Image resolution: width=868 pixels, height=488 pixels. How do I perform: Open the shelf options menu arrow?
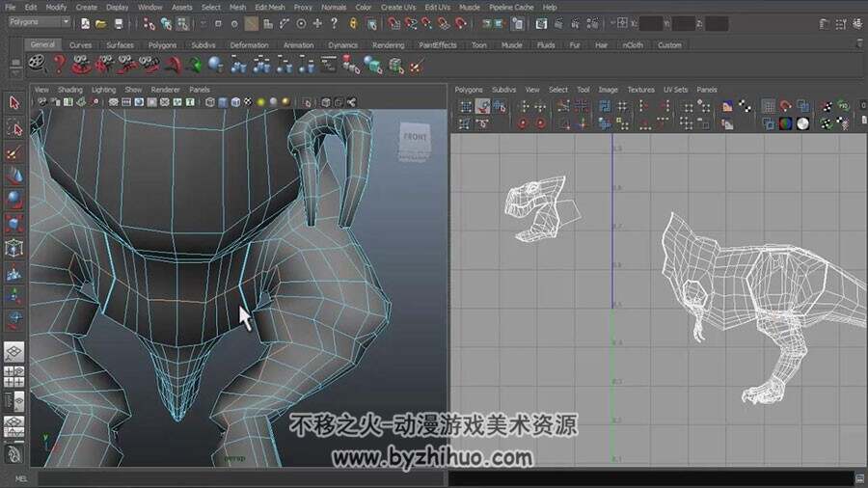coord(15,73)
